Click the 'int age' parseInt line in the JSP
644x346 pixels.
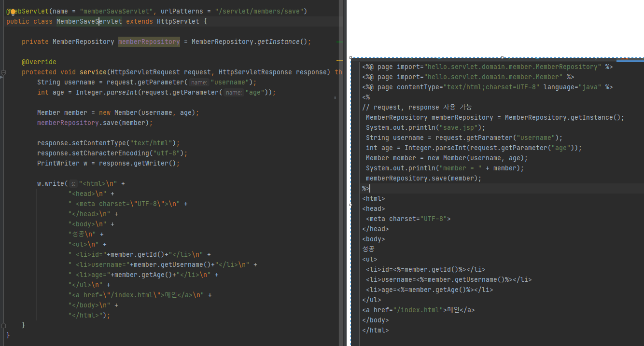click(474, 148)
